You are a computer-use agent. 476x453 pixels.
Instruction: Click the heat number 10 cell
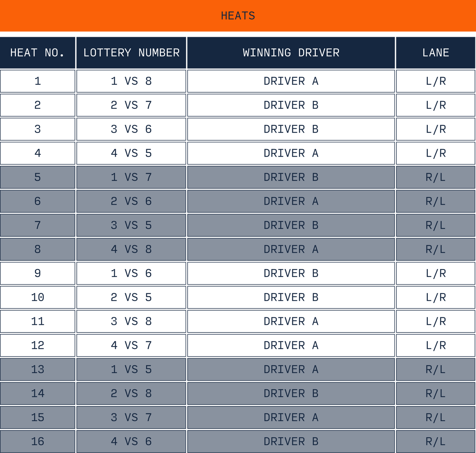pyautogui.click(x=37, y=298)
